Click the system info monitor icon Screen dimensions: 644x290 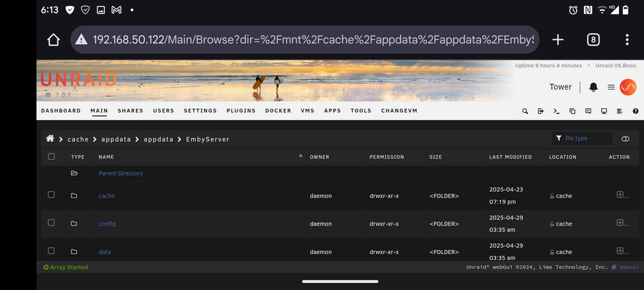604,111
